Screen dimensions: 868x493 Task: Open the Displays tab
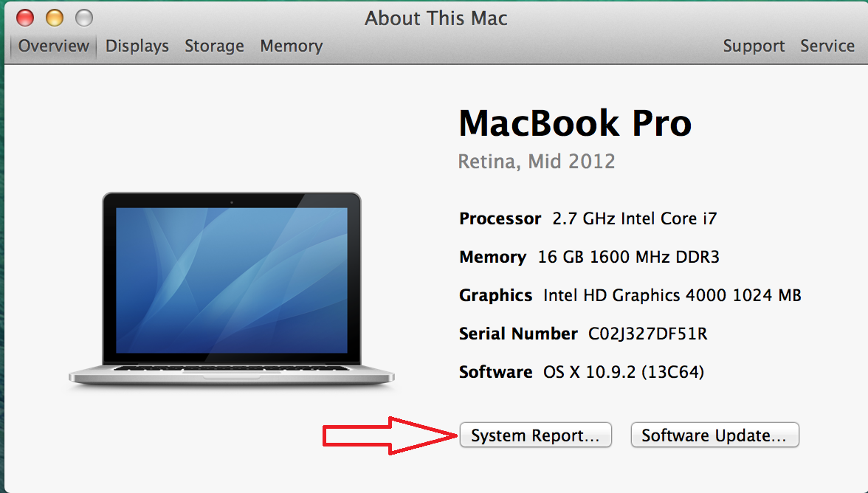137,46
